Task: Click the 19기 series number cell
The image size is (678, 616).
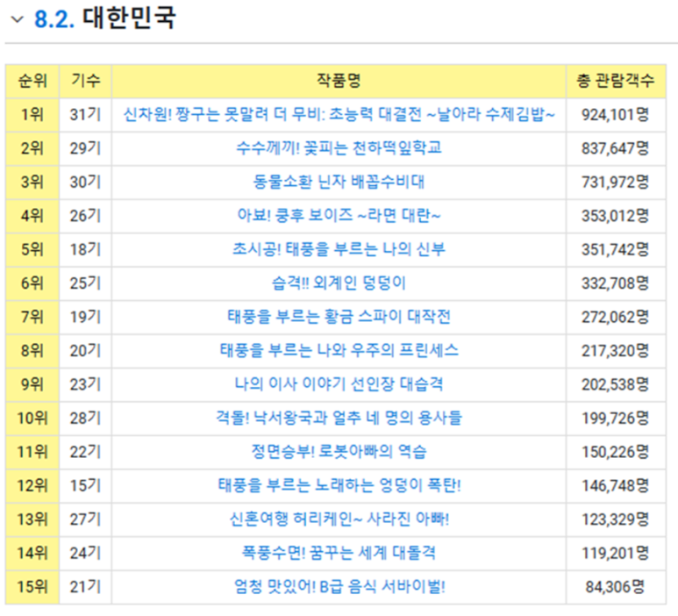Action: point(85,317)
